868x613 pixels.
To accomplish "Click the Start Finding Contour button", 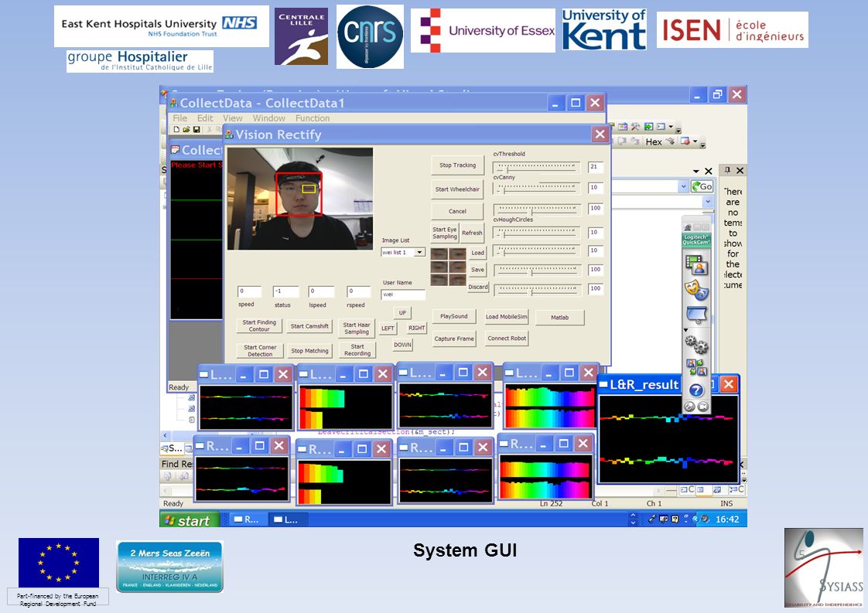I will (259, 326).
